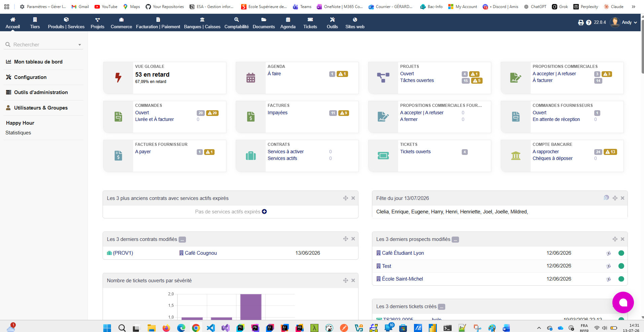
Task: Click the Factures fournisseur icon
Action: [118, 156]
